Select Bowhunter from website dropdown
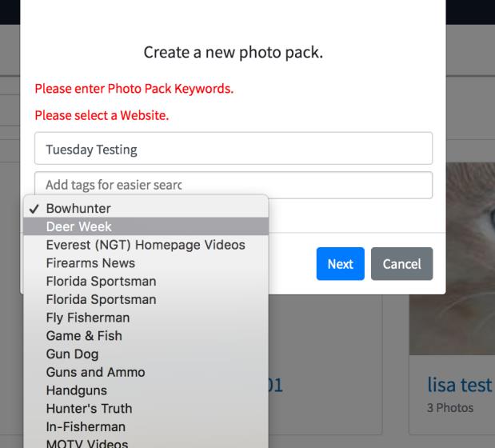Image resolution: width=495 pixels, height=448 pixels. [146, 208]
